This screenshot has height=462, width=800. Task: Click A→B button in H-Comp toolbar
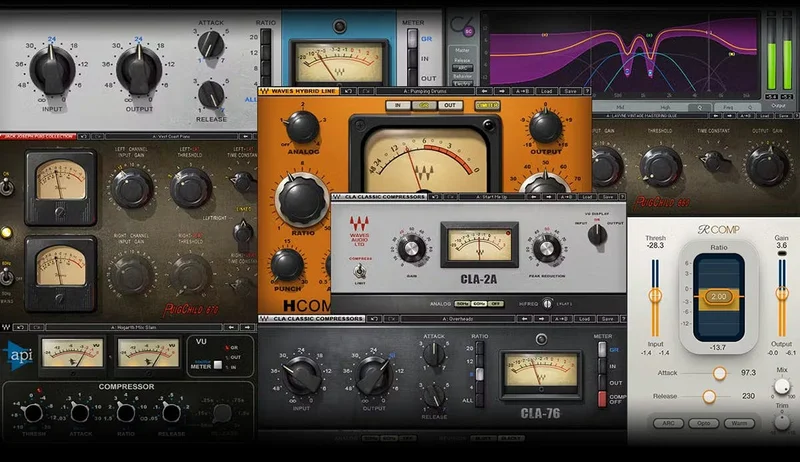522,91
